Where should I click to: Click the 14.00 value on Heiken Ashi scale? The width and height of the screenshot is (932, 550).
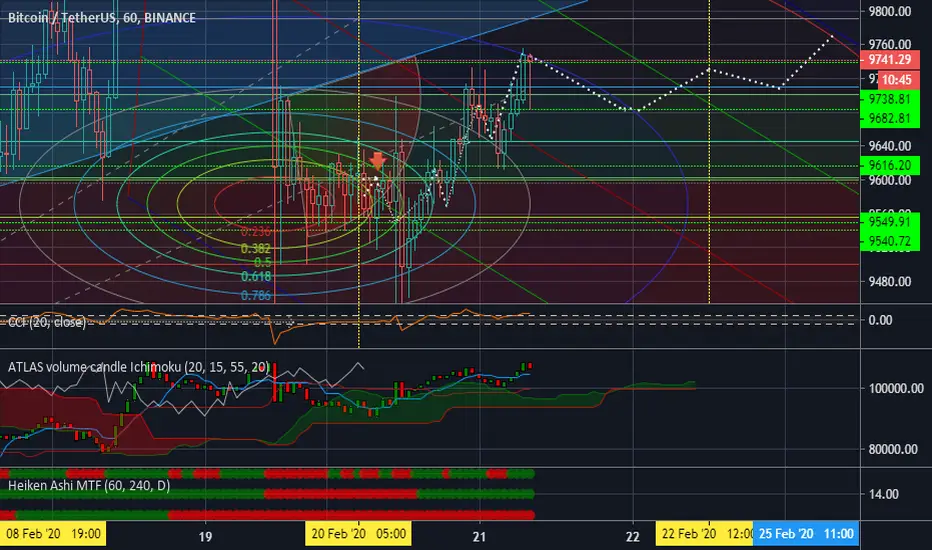tap(883, 494)
